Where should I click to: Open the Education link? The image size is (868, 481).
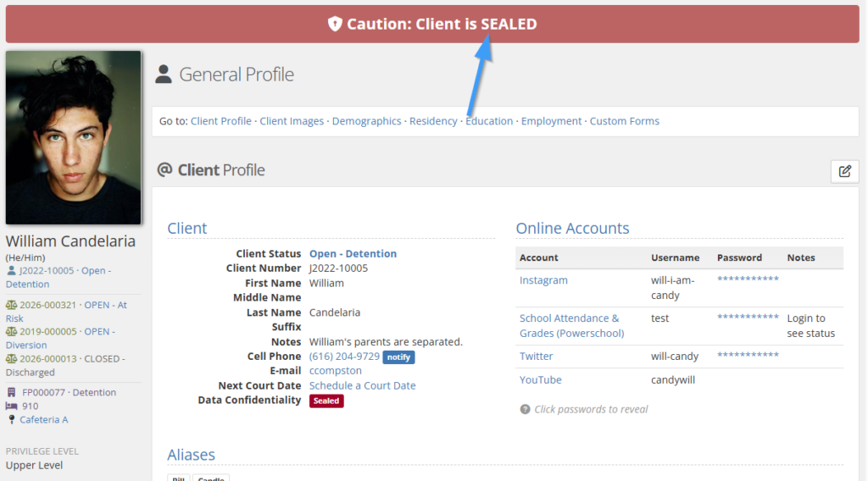(x=489, y=121)
